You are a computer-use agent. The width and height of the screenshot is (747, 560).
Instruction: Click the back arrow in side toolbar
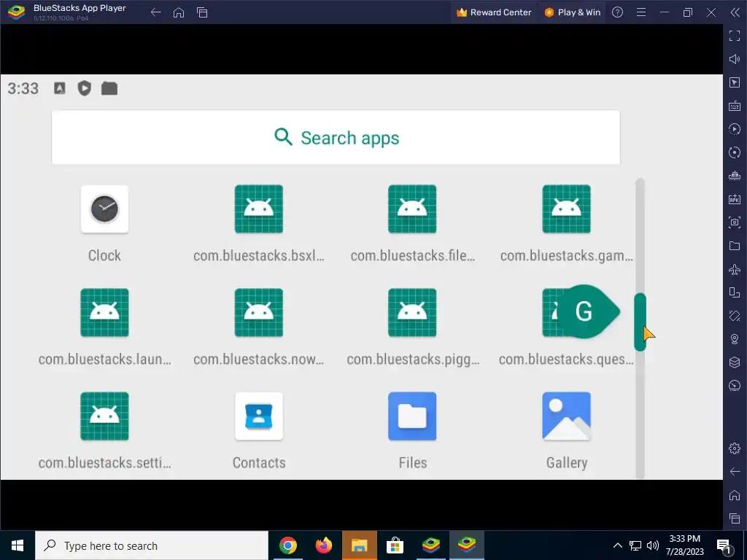click(735, 472)
